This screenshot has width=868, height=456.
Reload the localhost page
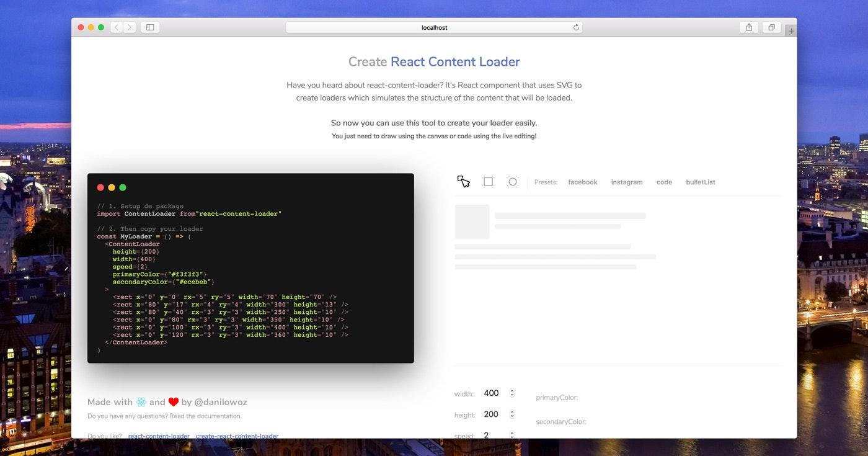click(576, 27)
